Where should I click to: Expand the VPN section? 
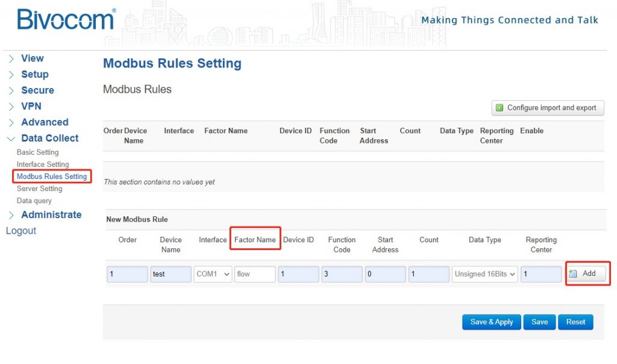[31, 106]
